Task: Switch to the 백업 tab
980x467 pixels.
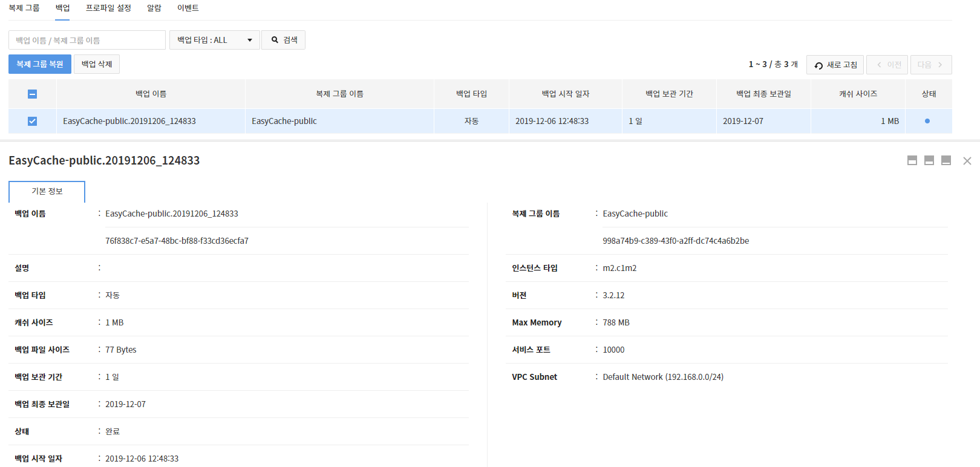Action: pyautogui.click(x=62, y=8)
